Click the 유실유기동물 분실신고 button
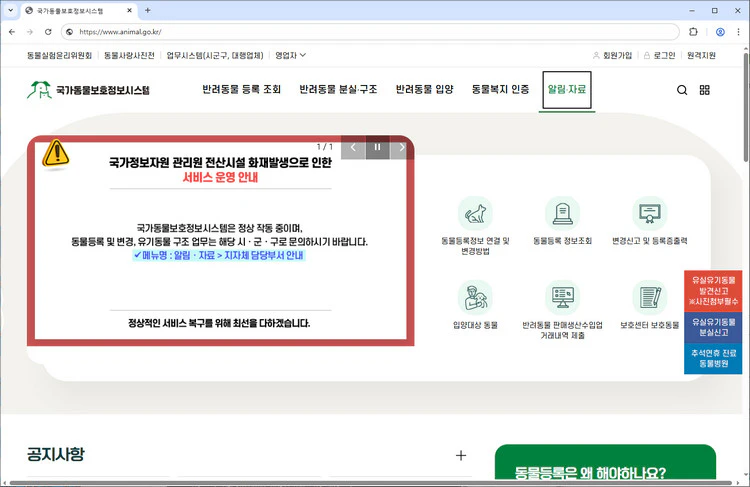The height and width of the screenshot is (487, 750). tap(713, 327)
